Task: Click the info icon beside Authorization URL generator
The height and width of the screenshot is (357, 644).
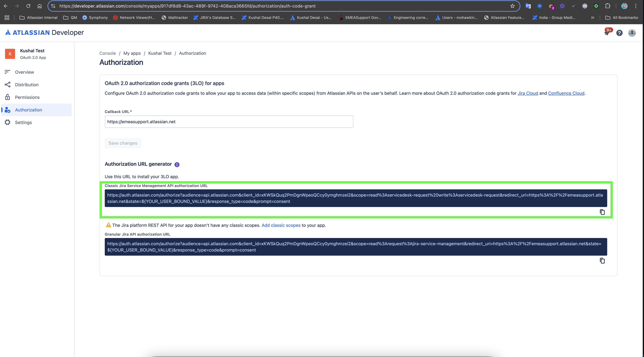Action: (177, 164)
